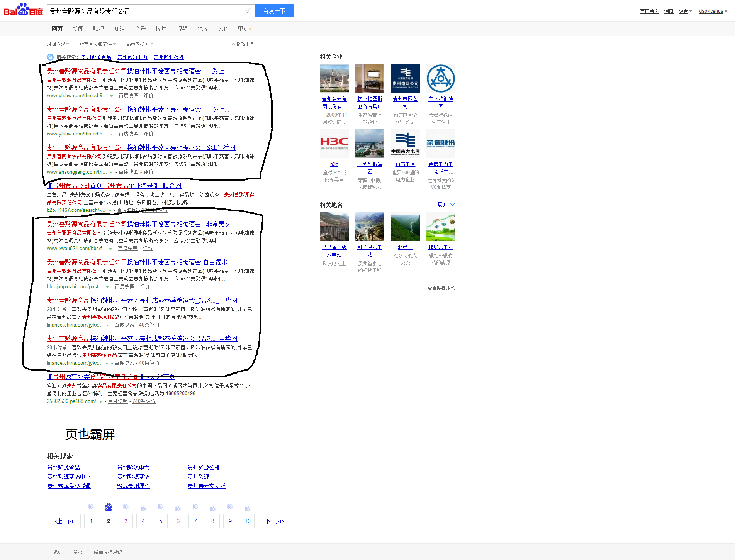Open result titled 松江生活网
The image size is (735, 560).
[141, 147]
